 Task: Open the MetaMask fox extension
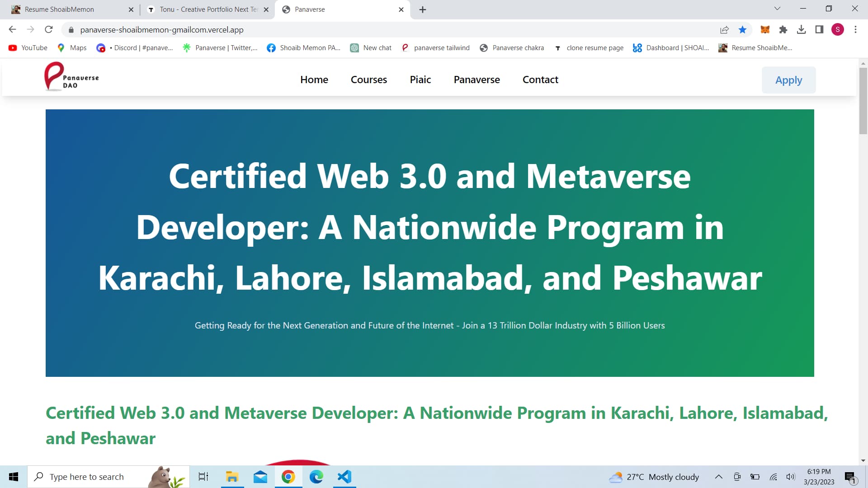(x=765, y=30)
